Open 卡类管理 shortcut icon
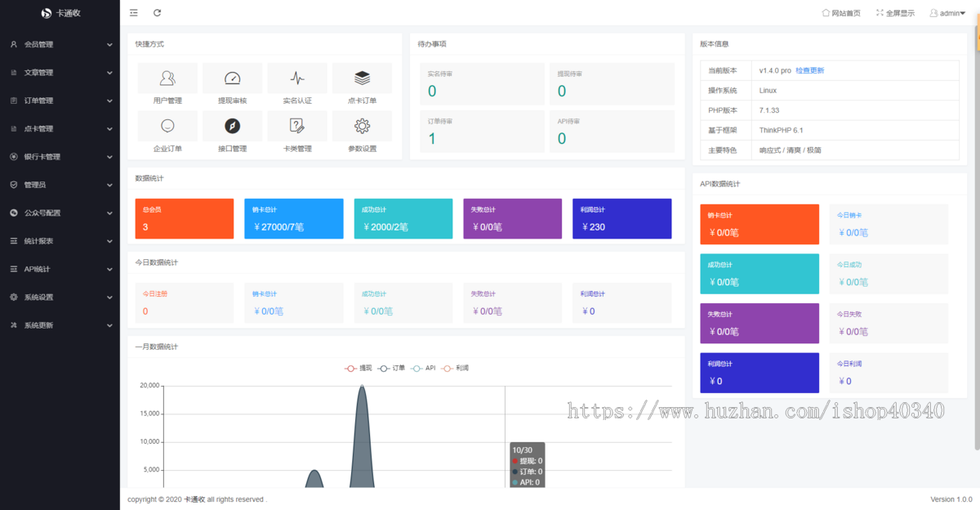Screen dimensions: 980x510 click(x=297, y=126)
